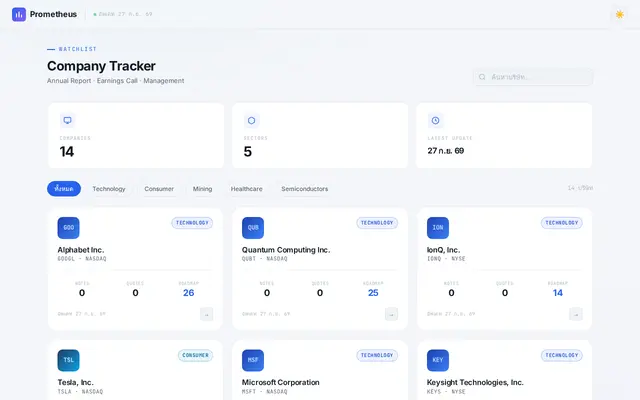Click Technology badge on Keysight card
640x400 pixels.
pyautogui.click(x=562, y=355)
